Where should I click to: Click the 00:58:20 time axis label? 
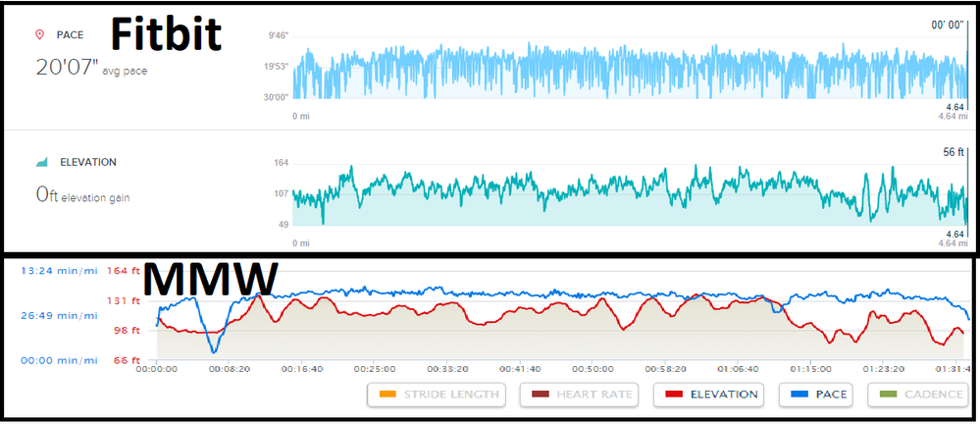(665, 369)
